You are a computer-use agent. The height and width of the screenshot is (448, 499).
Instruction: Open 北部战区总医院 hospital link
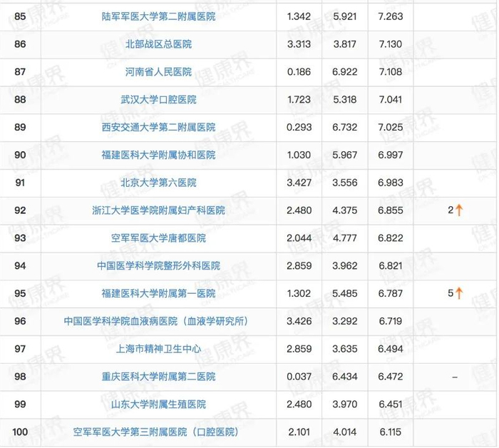coord(158,44)
